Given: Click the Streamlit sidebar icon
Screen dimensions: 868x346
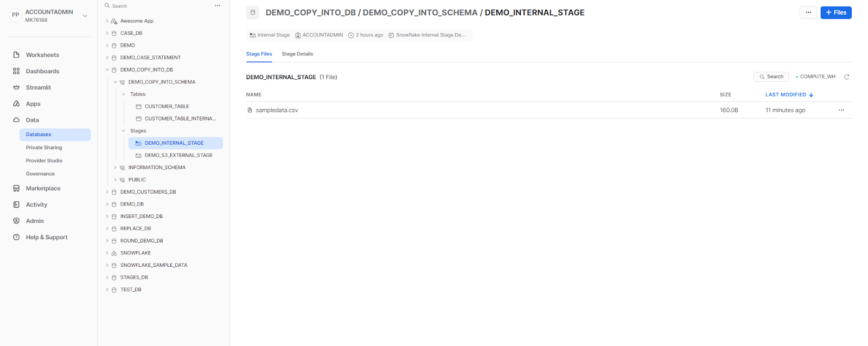Looking at the screenshot, I should click(x=16, y=87).
